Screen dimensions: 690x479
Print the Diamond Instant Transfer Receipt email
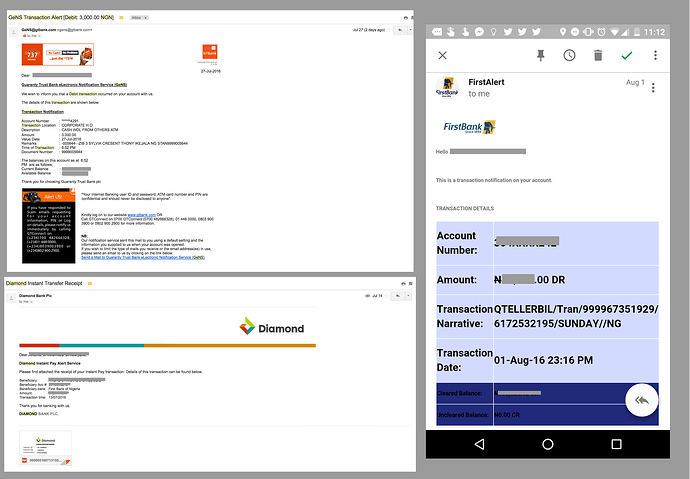(403, 284)
